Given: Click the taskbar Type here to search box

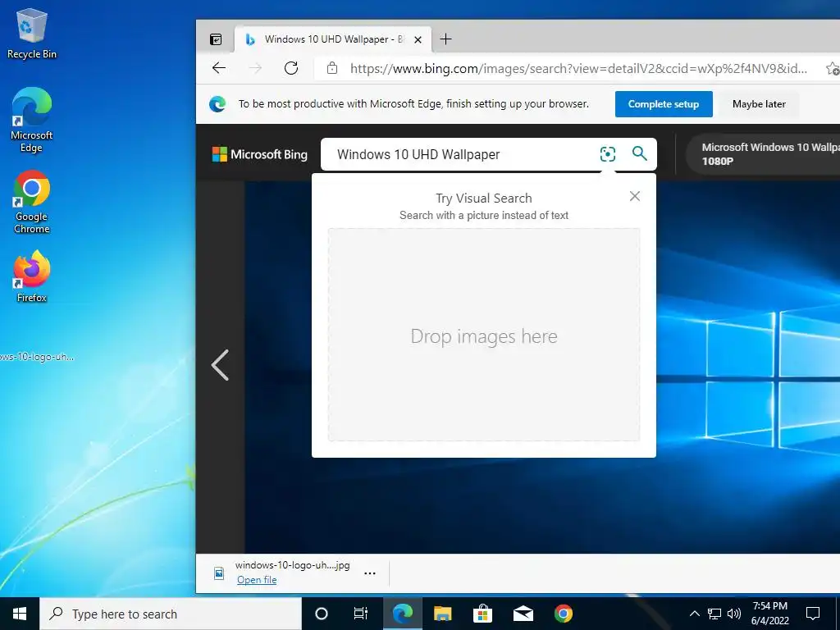Looking at the screenshot, I should (x=171, y=614).
